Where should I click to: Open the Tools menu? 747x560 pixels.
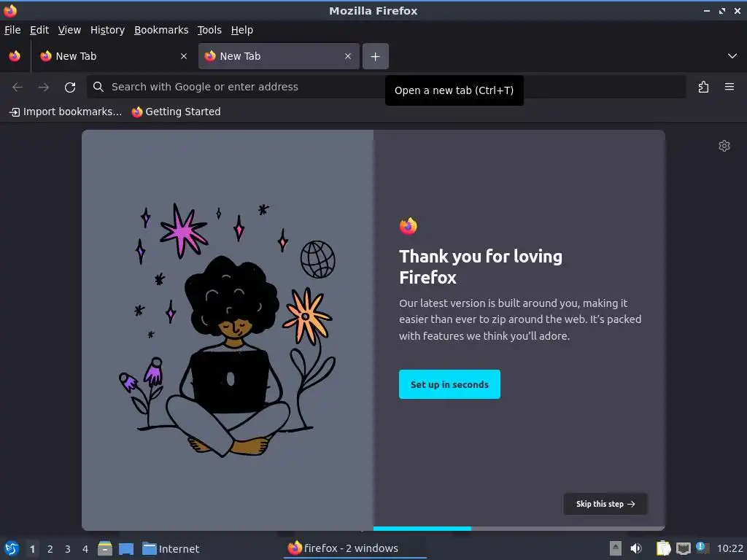209,30
